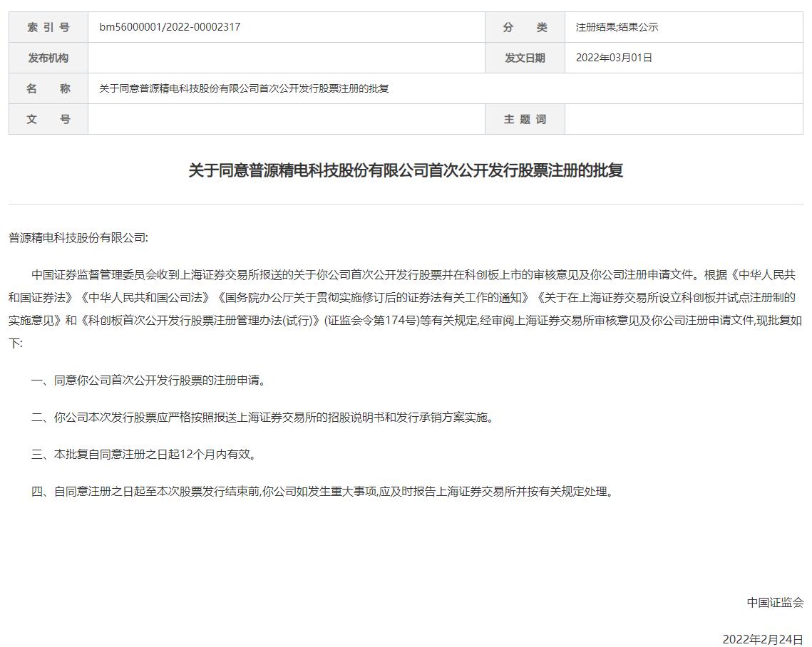The height and width of the screenshot is (647, 812).
Task: Click the index number bm56000001/2022-00002317
Action: coord(170,27)
